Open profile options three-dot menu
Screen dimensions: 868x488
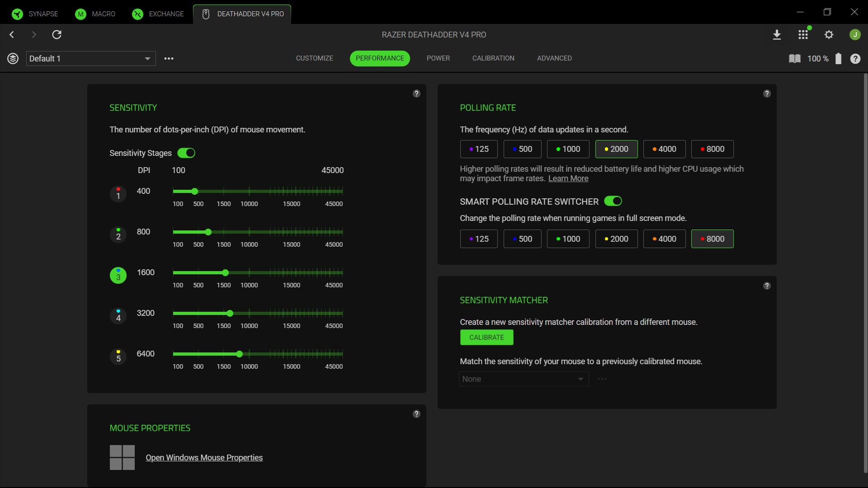pyautogui.click(x=169, y=58)
